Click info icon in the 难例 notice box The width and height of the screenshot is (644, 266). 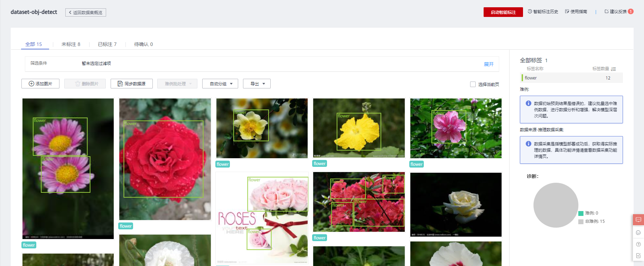click(529, 103)
